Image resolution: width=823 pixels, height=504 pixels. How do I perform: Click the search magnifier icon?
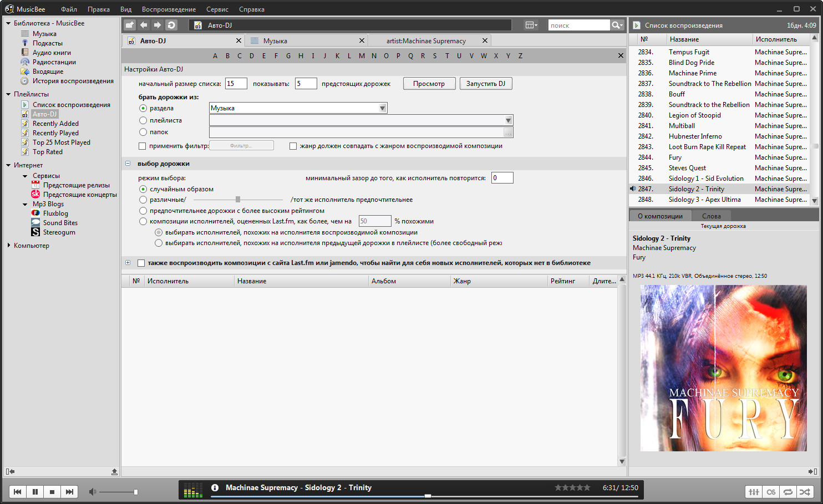coord(617,25)
